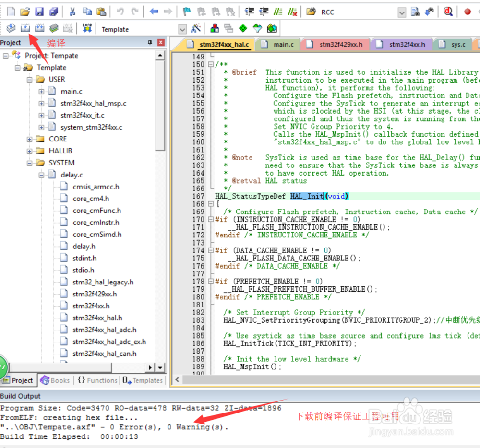The width and height of the screenshot is (480, 448).
Task: Click the Navigate Forwards arrow
Action: (168, 12)
